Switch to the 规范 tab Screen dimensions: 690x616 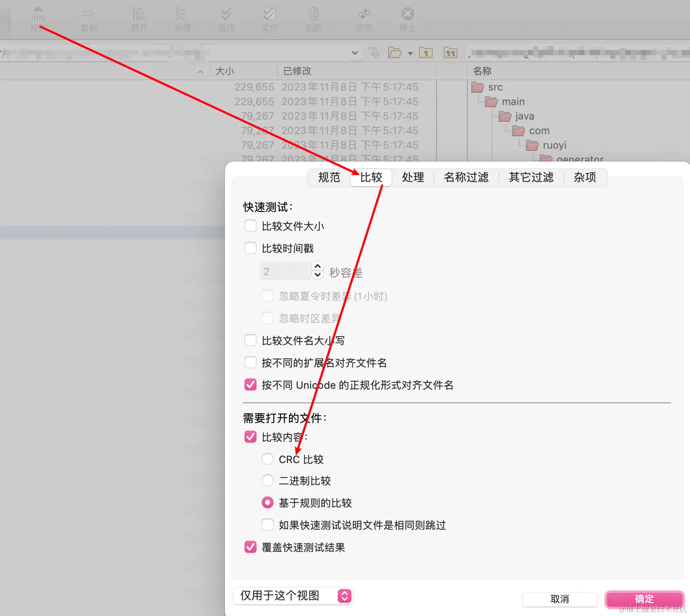329,177
